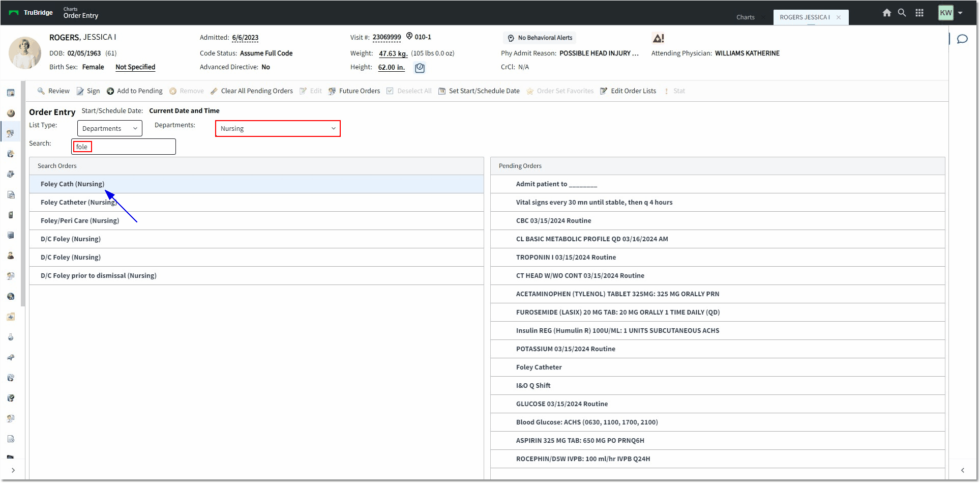The height and width of the screenshot is (483, 980).
Task: Select TROPONIN I pending order
Action: 718,258
